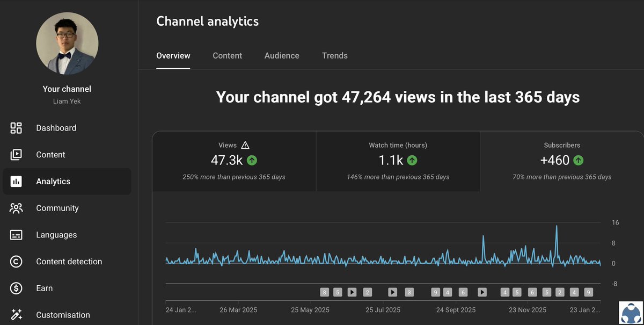Switch to the Overview tab
This screenshot has height=325, width=644.
coord(173,55)
